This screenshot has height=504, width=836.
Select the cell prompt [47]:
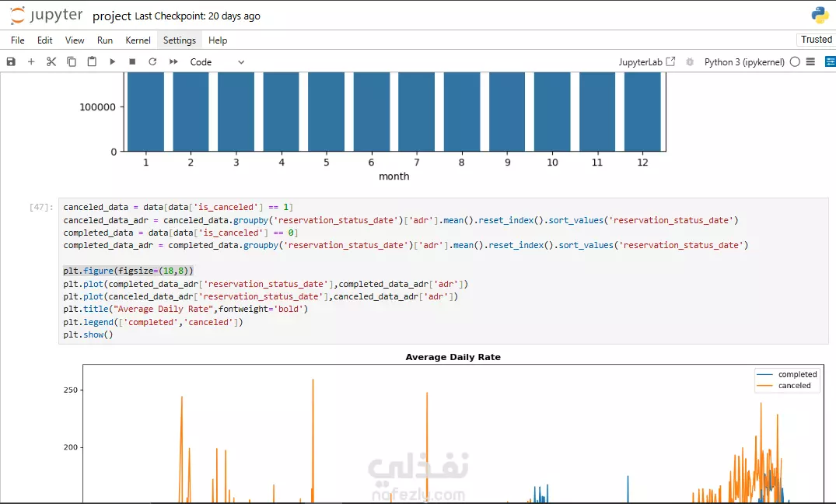(x=41, y=207)
